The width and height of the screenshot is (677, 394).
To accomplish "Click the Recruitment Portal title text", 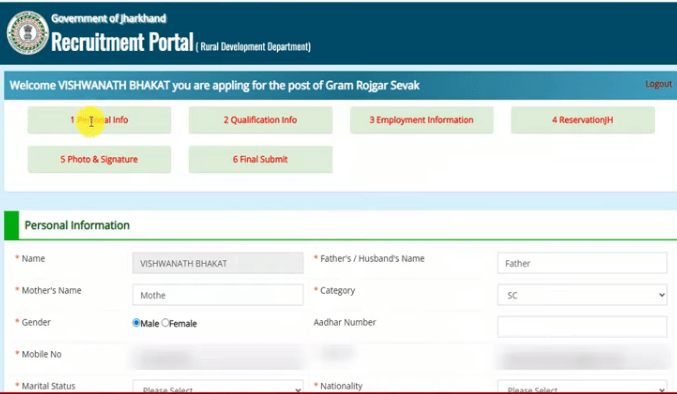I will [x=122, y=42].
